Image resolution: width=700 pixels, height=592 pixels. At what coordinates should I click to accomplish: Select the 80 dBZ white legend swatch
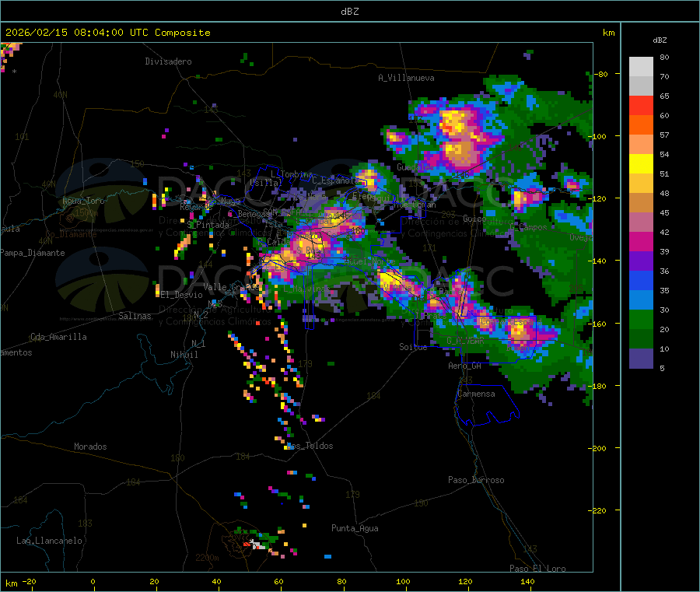point(641,67)
